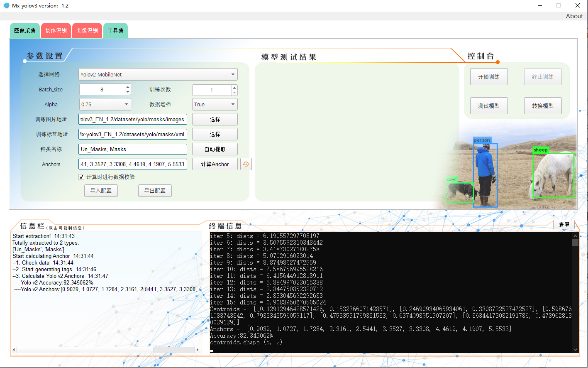Switch to the 工具集 tab
The width and height of the screenshot is (588, 368).
click(116, 30)
